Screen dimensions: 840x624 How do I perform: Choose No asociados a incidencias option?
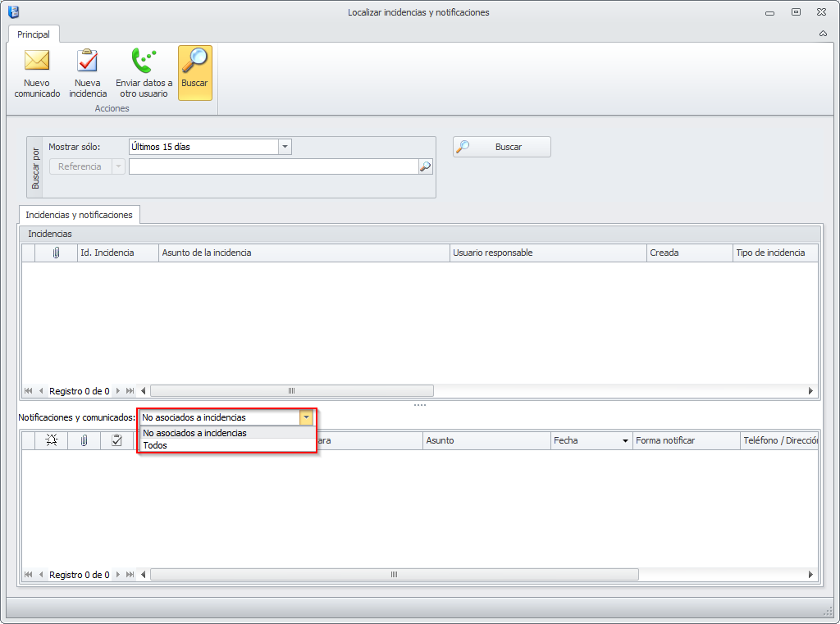click(228, 433)
